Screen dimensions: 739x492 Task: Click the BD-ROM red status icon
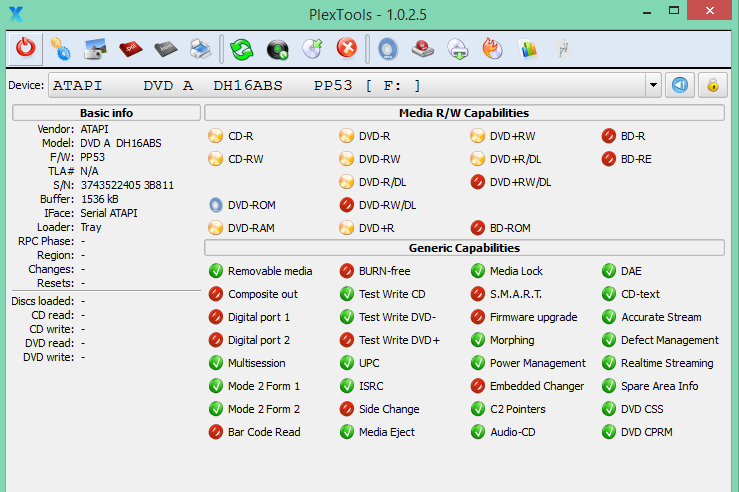coord(477,228)
